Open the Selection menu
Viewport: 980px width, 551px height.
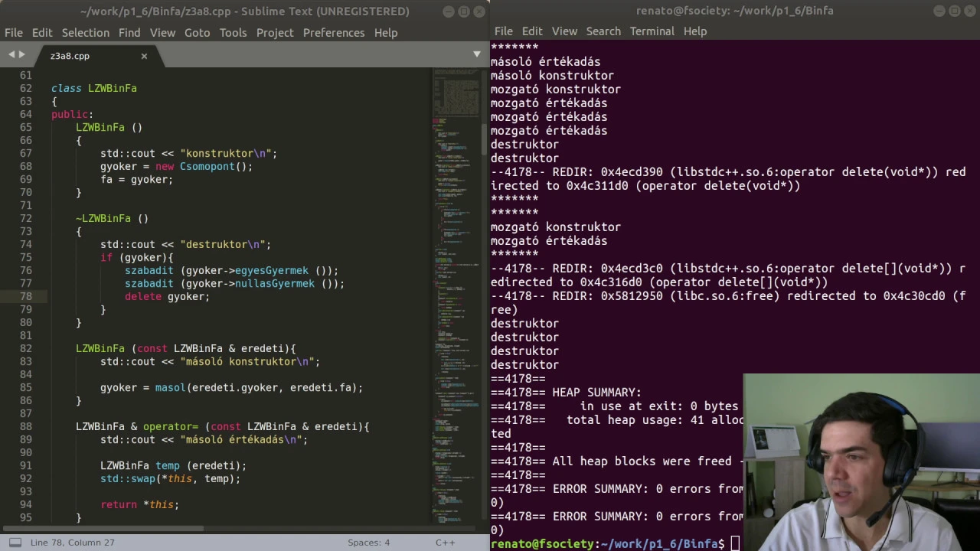click(x=86, y=33)
